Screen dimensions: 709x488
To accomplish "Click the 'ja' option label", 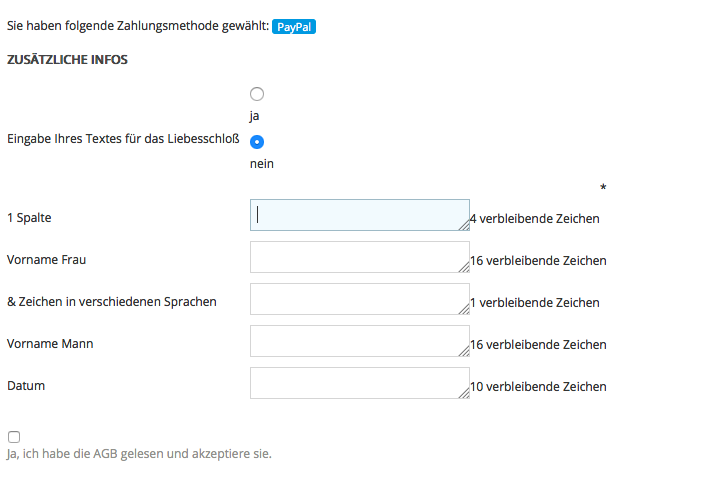I will (255, 116).
